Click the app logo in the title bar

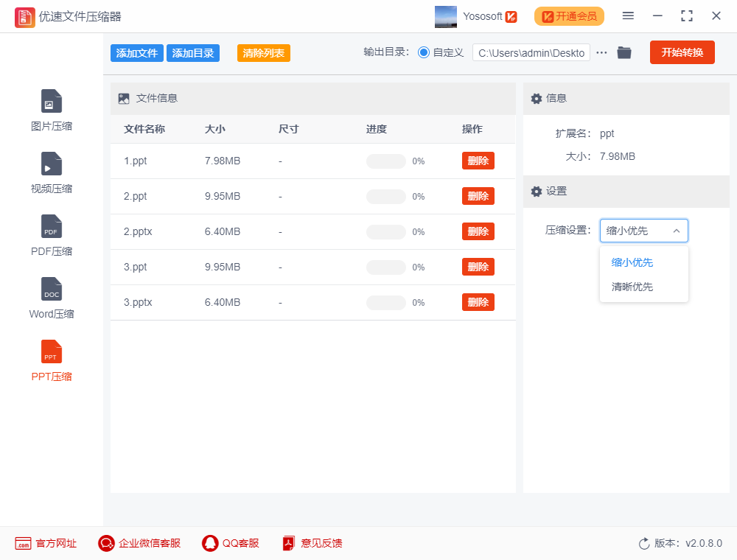(x=24, y=17)
